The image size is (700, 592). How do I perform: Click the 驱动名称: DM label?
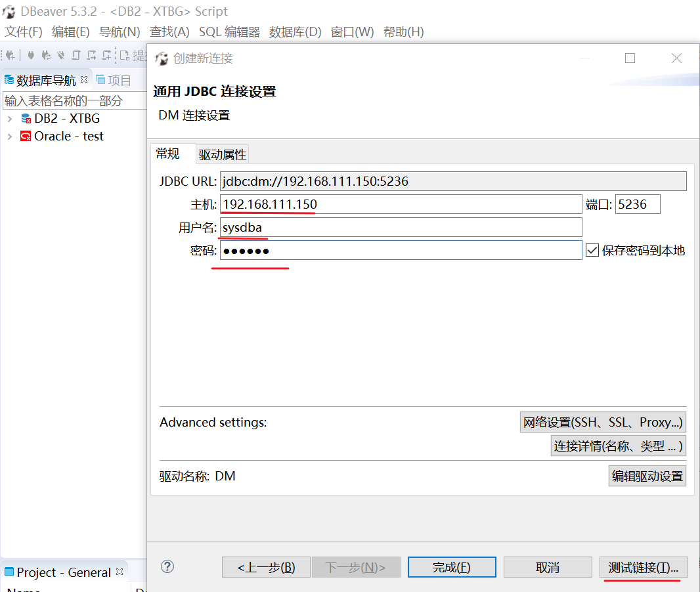click(x=197, y=476)
